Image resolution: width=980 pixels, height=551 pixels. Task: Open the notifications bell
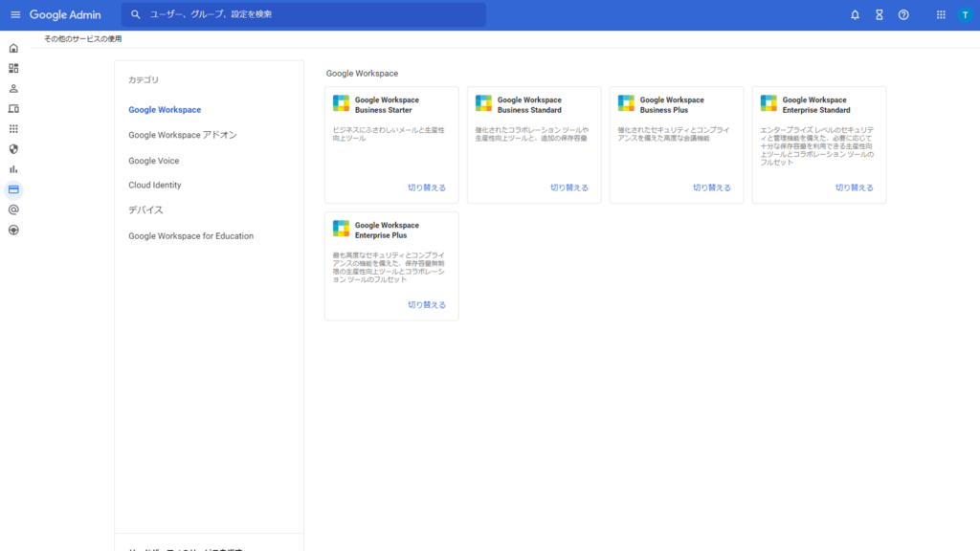click(855, 15)
